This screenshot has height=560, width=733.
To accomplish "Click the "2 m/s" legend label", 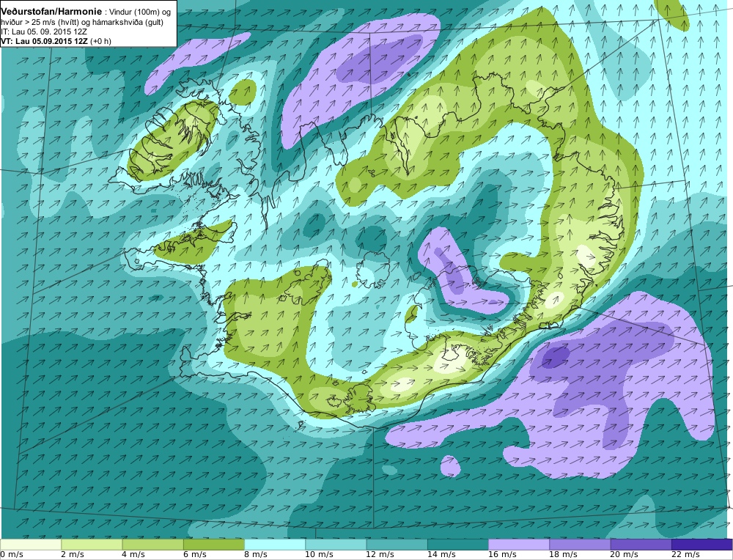I will [x=73, y=555].
